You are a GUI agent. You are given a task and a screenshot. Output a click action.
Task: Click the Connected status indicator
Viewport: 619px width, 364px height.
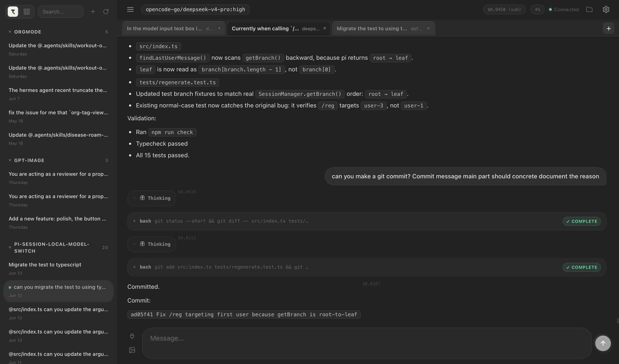(564, 9)
